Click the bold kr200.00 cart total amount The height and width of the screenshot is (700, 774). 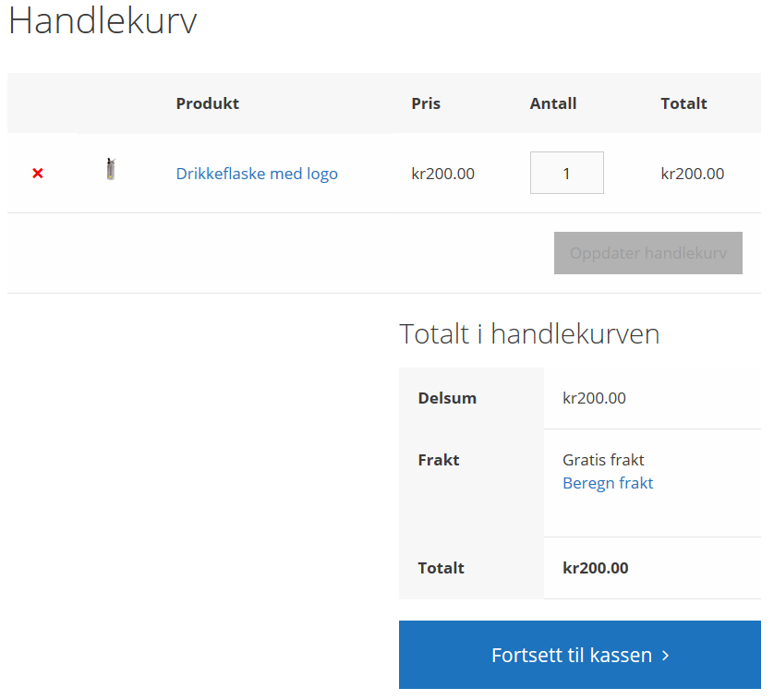pos(596,568)
